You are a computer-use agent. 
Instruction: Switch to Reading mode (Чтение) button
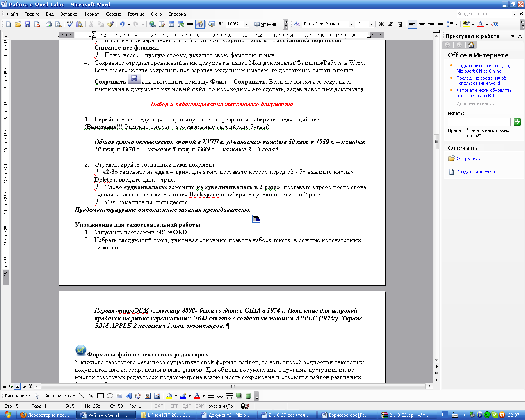click(265, 24)
